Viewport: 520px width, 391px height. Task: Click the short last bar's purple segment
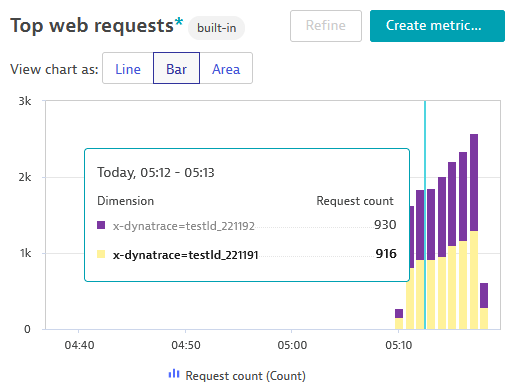(x=484, y=295)
